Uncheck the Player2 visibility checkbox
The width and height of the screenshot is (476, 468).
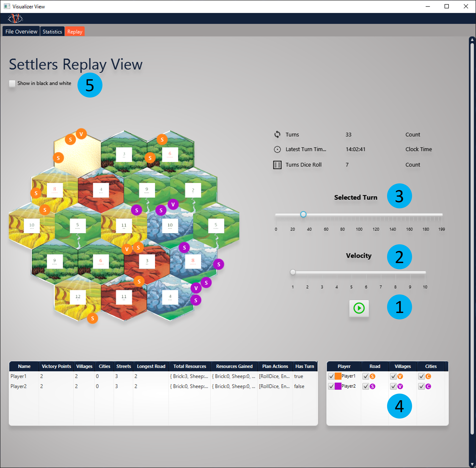331,386
